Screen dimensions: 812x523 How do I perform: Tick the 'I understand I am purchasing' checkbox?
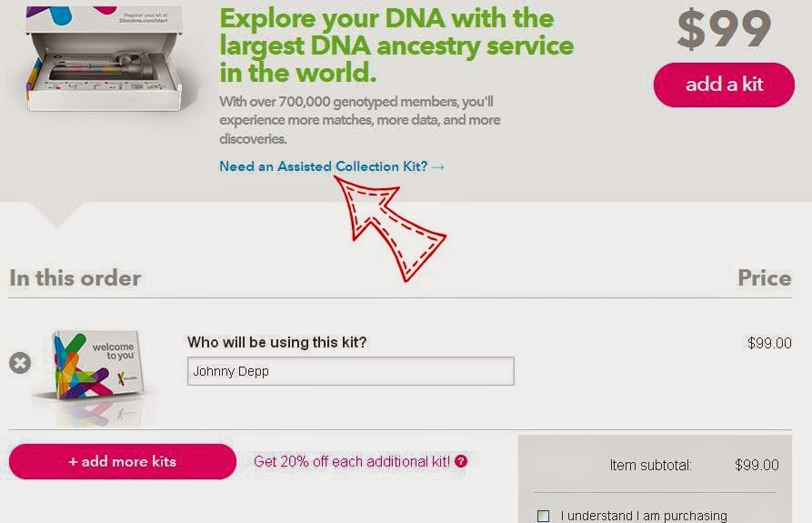[544, 516]
